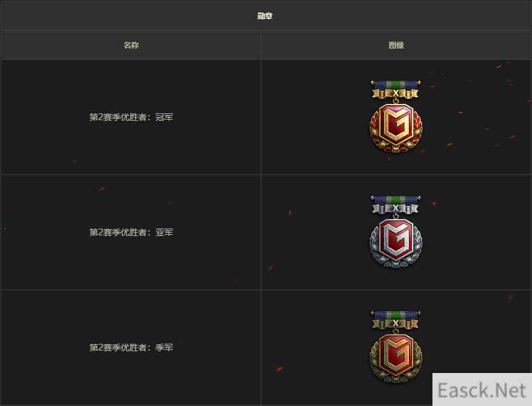Click the X mark on the silver medal ribbon
This screenshot has height=406, width=532.
pos(396,208)
